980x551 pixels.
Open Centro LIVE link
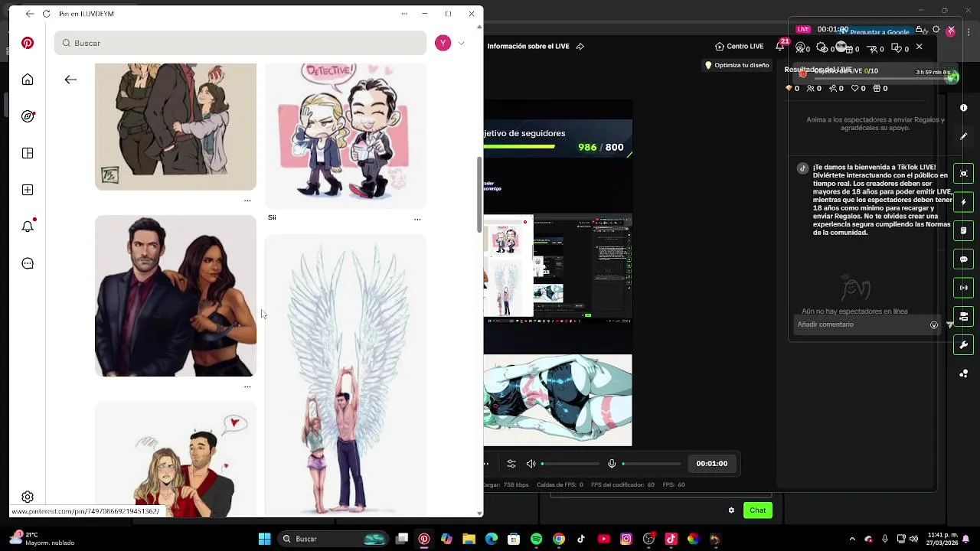(x=739, y=46)
